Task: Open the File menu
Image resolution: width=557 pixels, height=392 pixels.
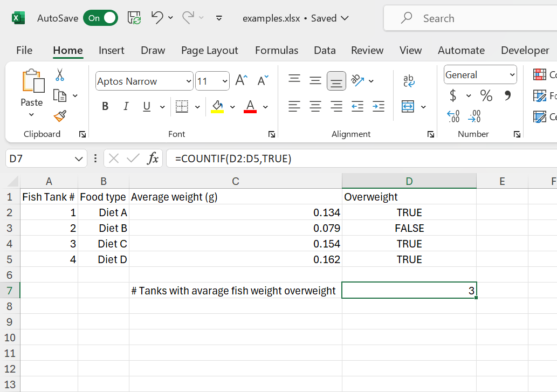Action: [x=24, y=50]
